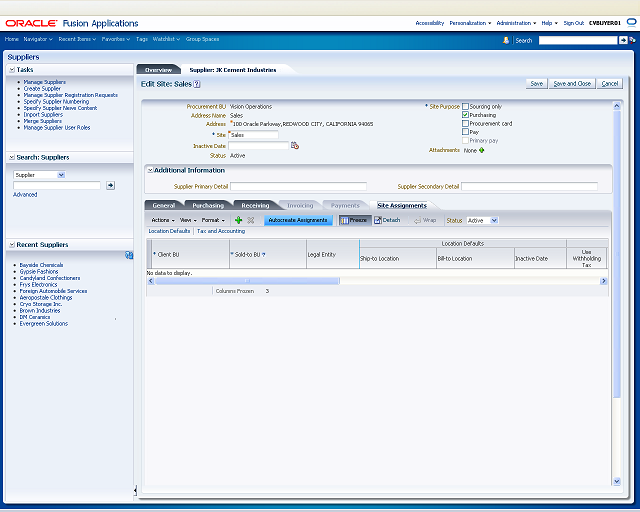Check the Procurement card checkbox

point(465,123)
